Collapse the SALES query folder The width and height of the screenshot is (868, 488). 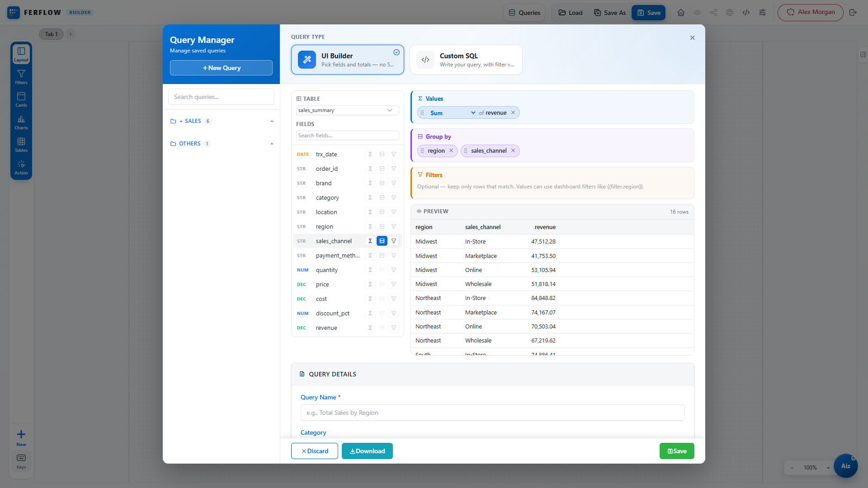tap(272, 121)
